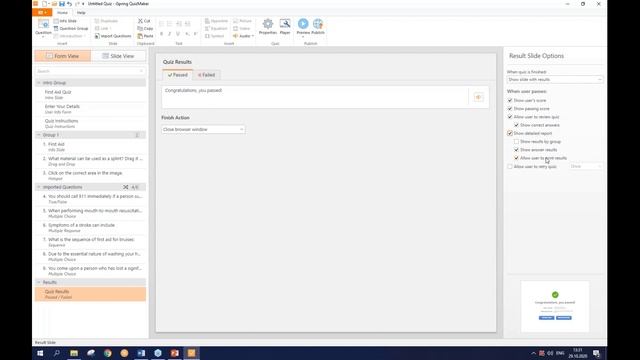Open the When quiz is finished dropdown
640x360 pixels.
point(554,80)
